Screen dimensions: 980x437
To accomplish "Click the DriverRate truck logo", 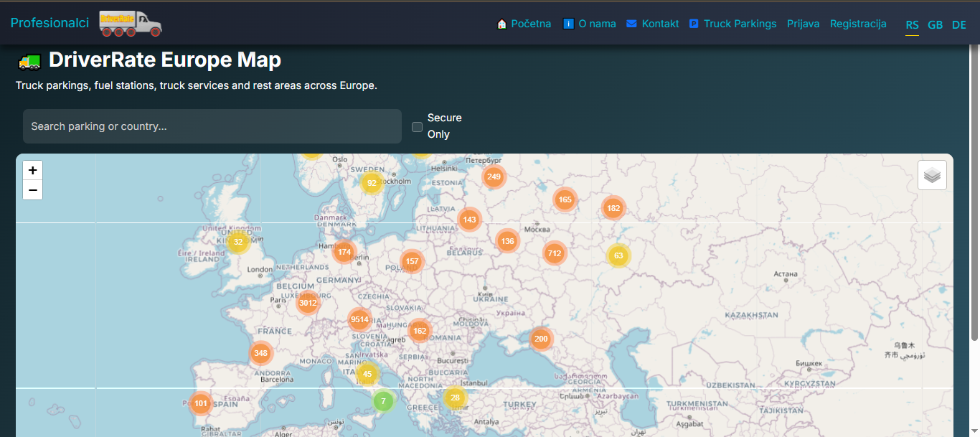I will coord(130,24).
